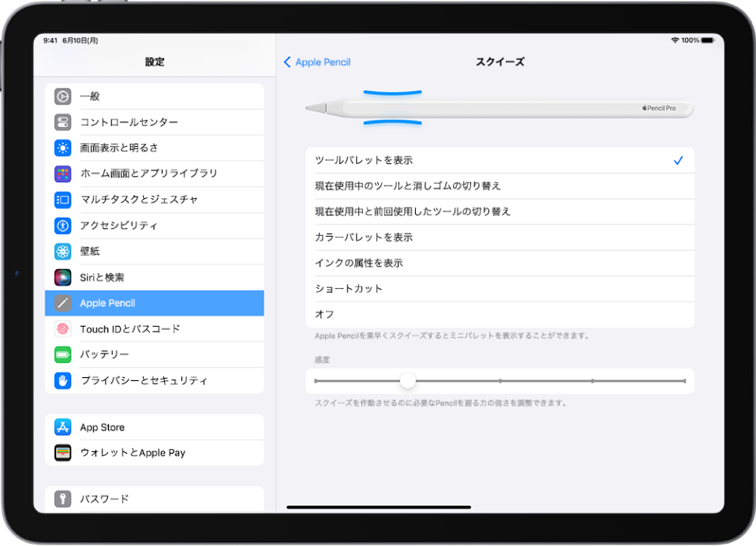Screen dimensions: 756x546
Task: Tap the 9:41 clock in status bar
Action: [51, 40]
